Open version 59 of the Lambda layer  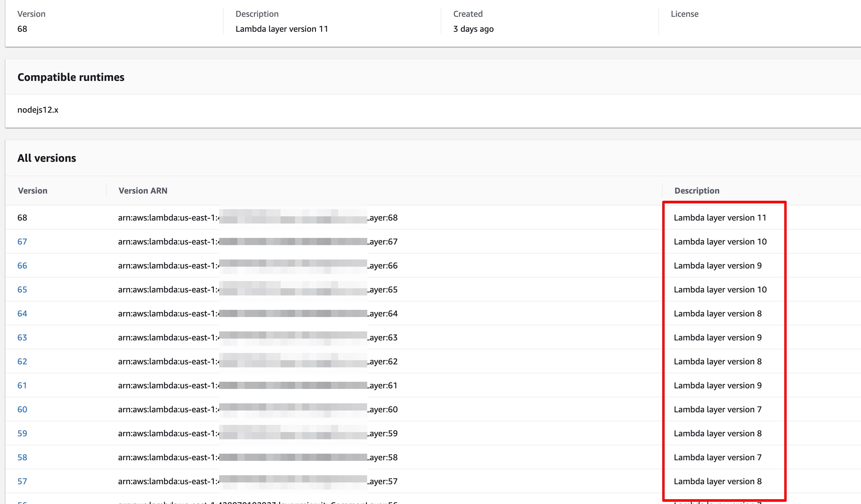[22, 433]
